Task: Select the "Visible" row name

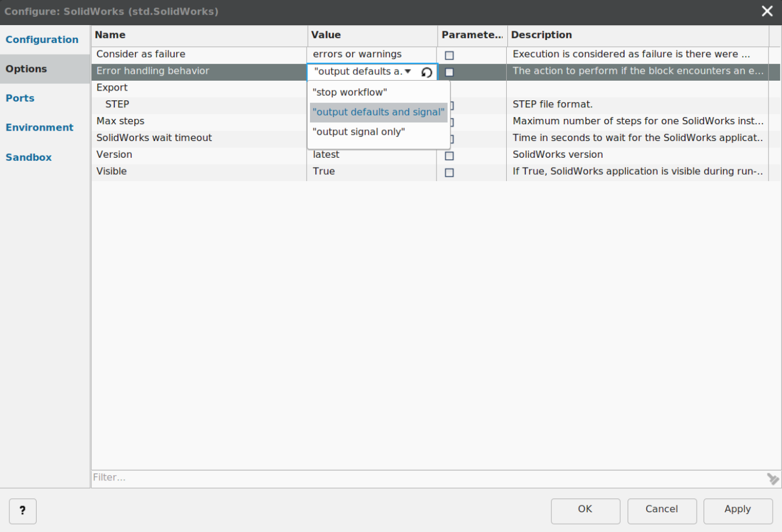Action: click(x=111, y=172)
